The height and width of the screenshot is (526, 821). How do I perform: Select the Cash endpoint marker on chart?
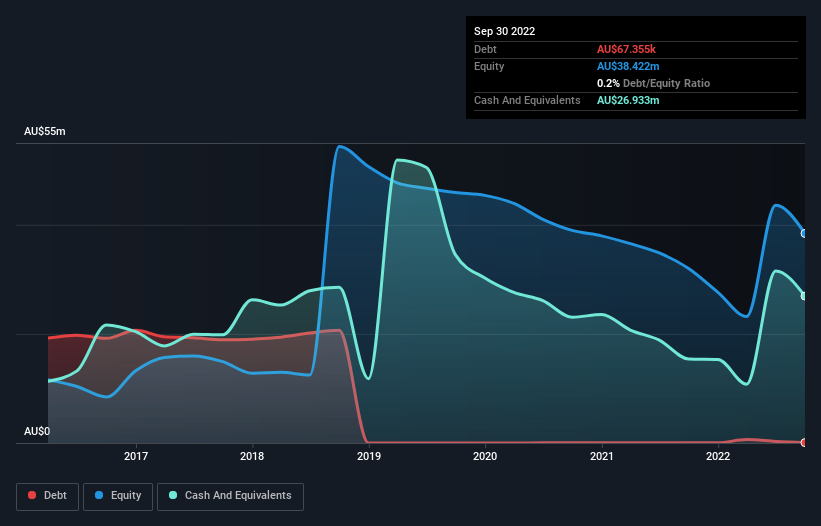pyautogui.click(x=804, y=296)
